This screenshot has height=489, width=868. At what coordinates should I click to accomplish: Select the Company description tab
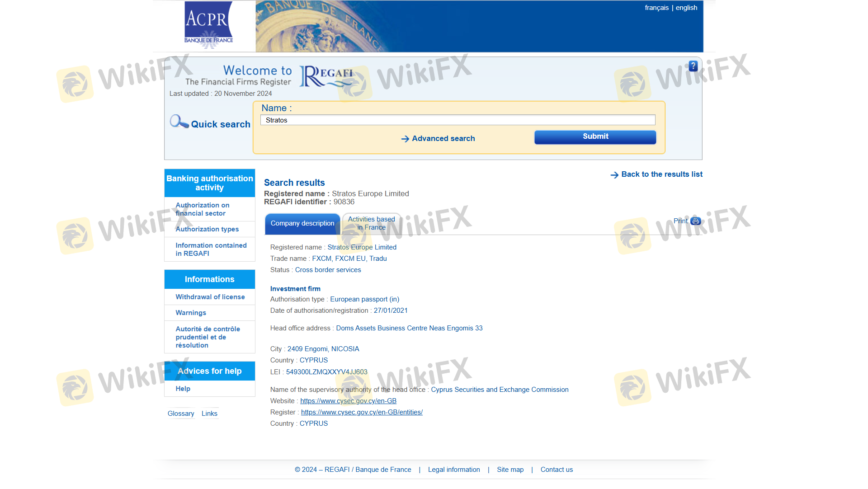pyautogui.click(x=302, y=223)
